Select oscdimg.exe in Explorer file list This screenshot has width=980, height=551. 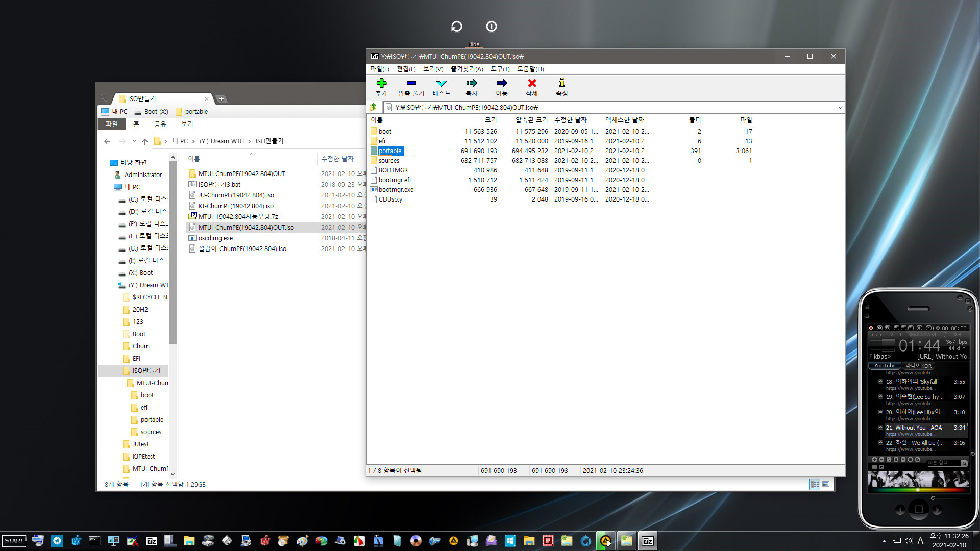pos(215,238)
